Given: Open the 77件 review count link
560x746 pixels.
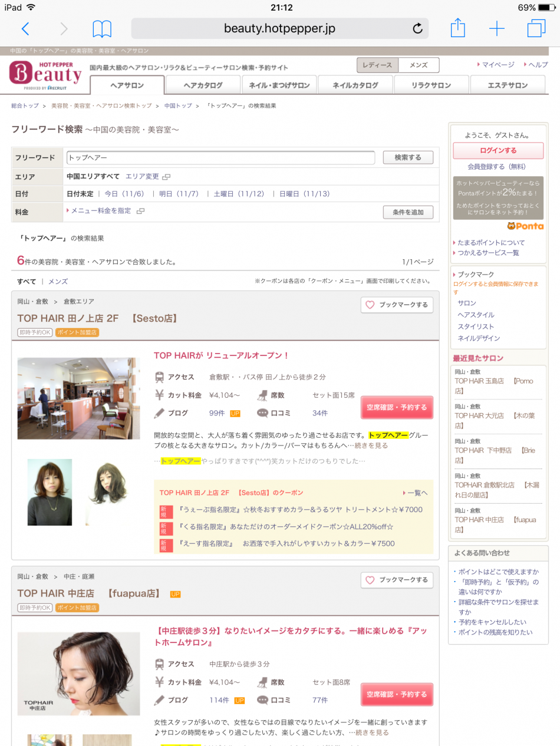Looking at the screenshot, I should tap(320, 700).
